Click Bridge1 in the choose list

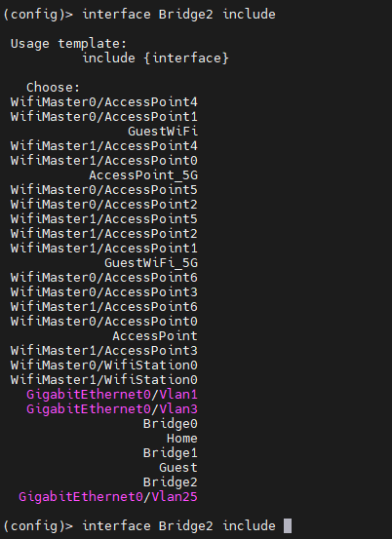(x=171, y=452)
